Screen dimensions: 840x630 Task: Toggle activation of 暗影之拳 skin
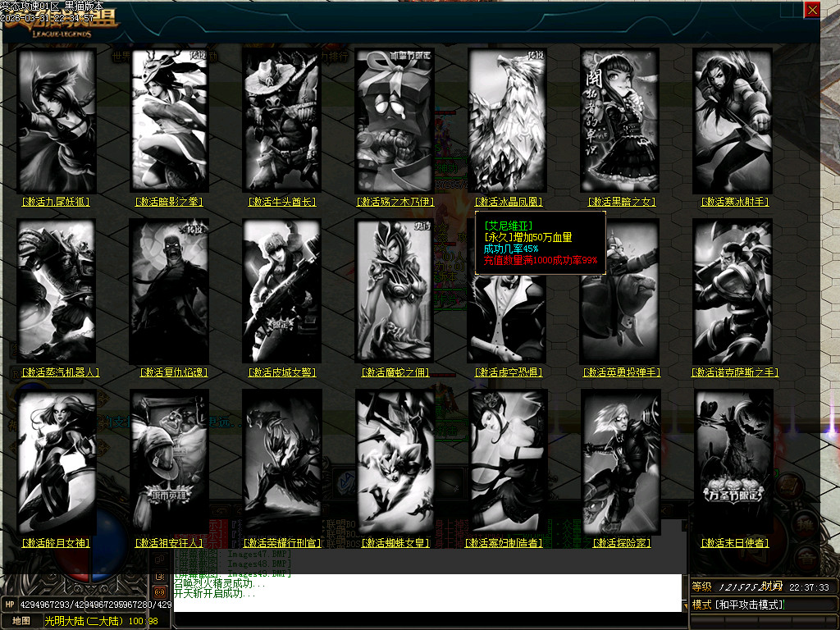(169, 201)
